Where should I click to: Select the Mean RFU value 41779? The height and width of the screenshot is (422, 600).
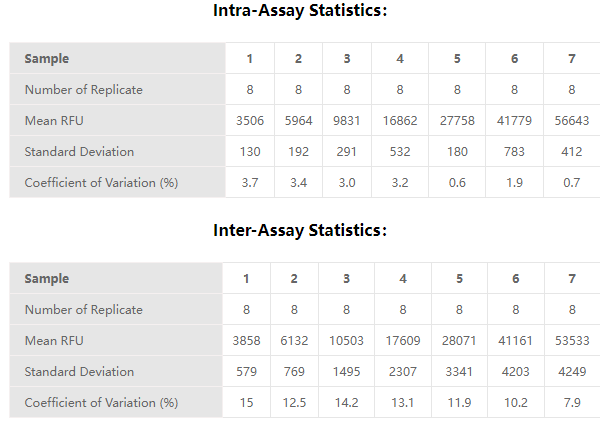pyautogui.click(x=514, y=121)
